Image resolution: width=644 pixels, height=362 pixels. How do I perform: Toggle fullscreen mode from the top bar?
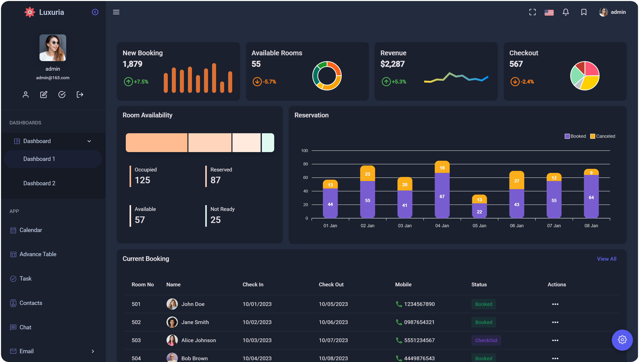533,12
